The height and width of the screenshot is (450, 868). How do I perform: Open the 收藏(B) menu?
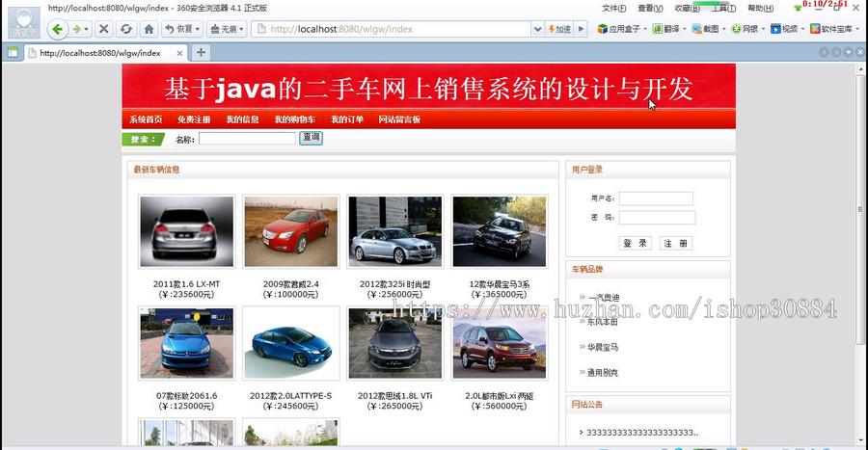click(687, 9)
